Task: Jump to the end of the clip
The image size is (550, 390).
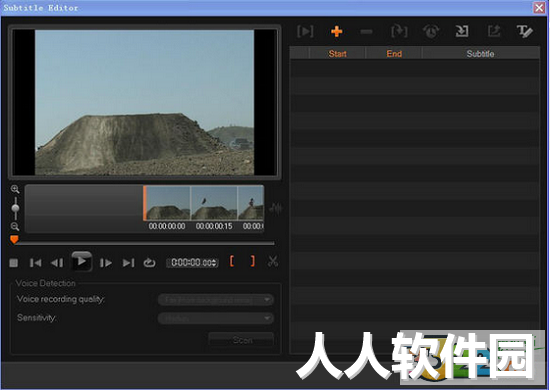Action: [128, 263]
